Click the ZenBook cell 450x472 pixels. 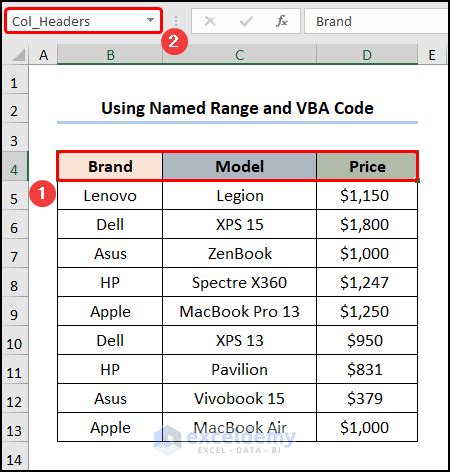(x=239, y=253)
